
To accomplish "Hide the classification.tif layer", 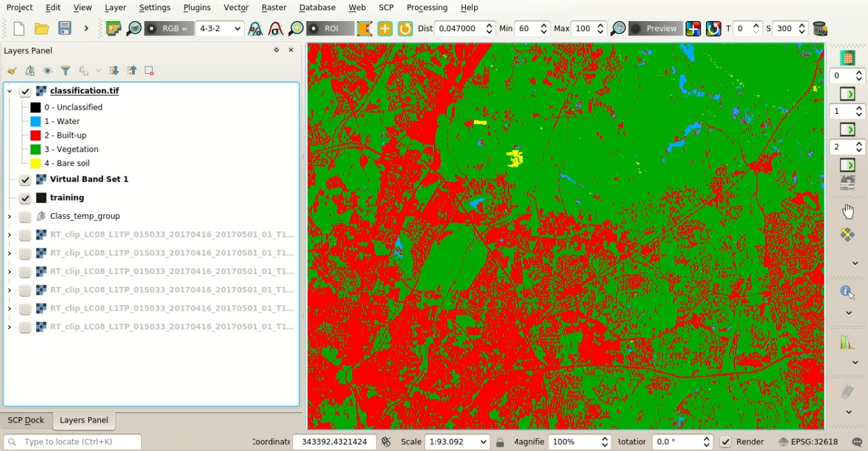I will 25,90.
